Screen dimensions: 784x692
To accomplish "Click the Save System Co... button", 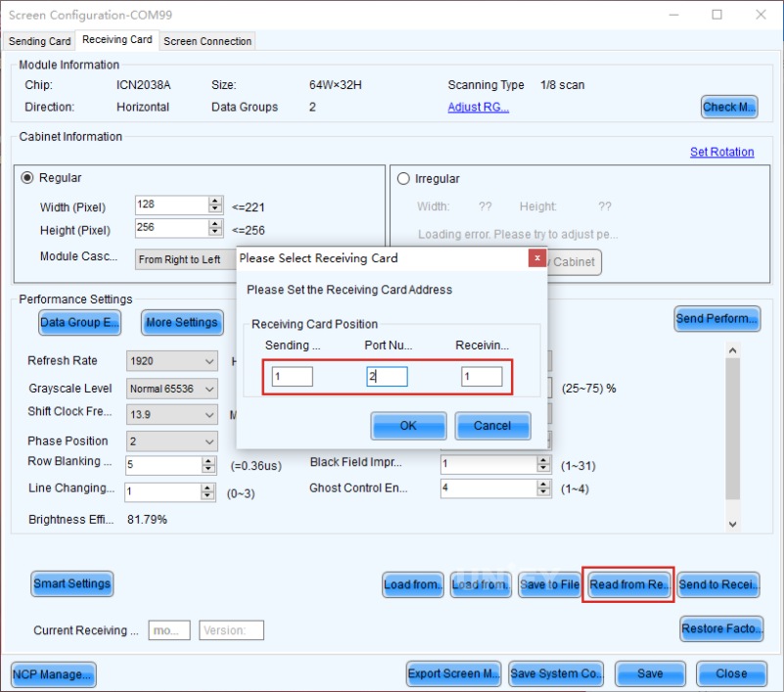I will (556, 673).
